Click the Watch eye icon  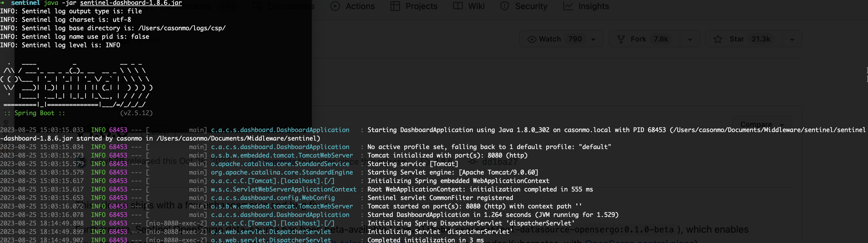(532, 39)
